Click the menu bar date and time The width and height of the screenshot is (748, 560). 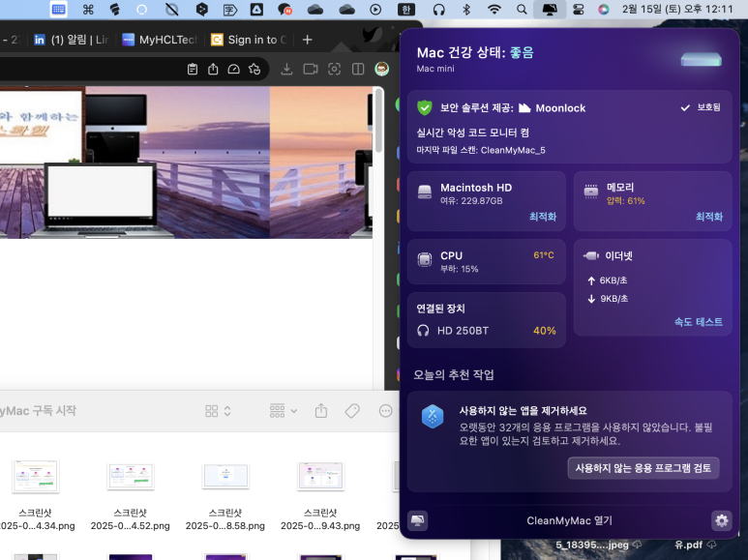coord(677,9)
